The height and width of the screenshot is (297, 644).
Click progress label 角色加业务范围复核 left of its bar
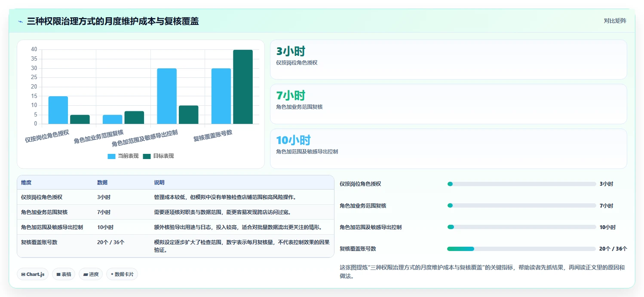(x=363, y=205)
